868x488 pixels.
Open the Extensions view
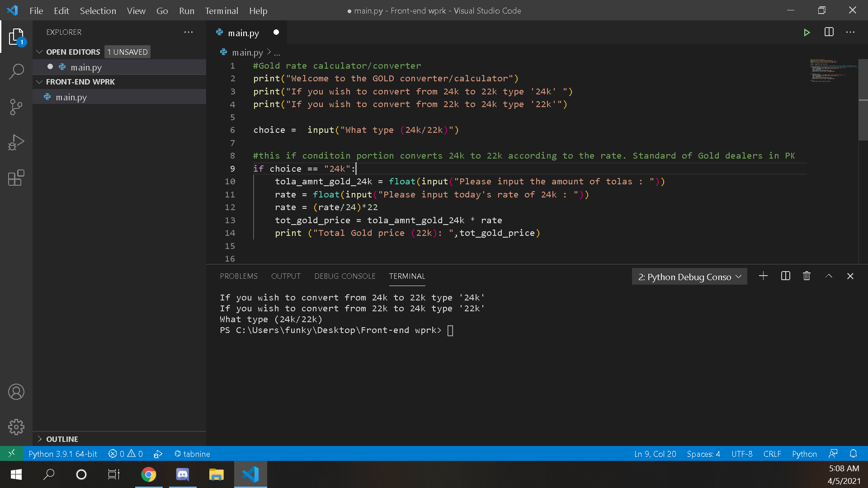tap(16, 178)
